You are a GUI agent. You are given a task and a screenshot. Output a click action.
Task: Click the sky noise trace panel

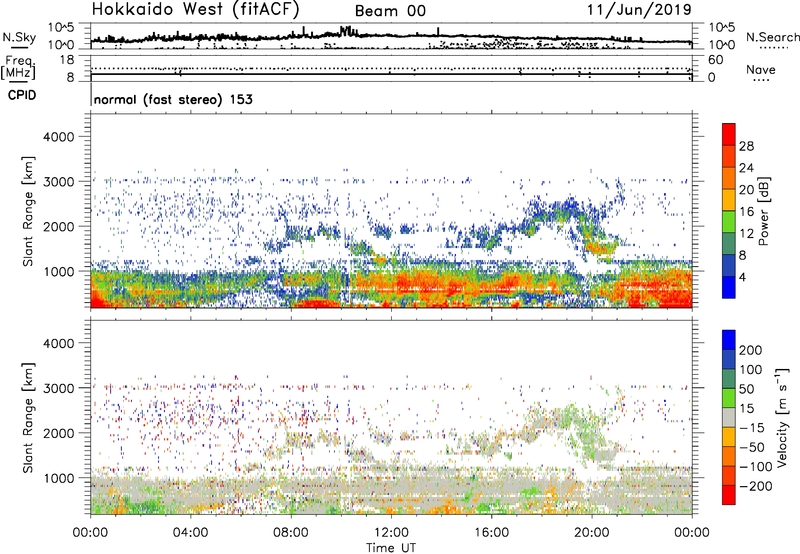pyautogui.click(x=391, y=36)
